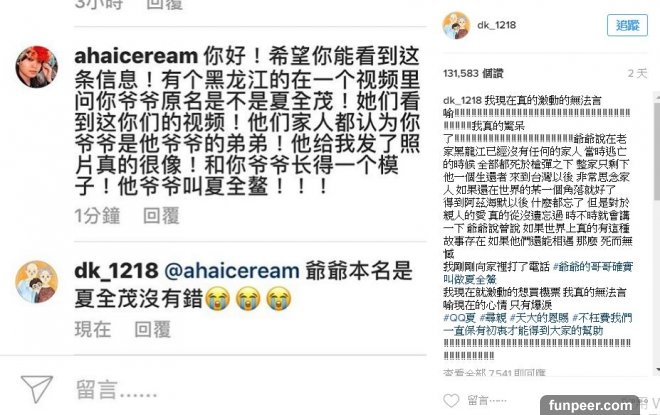
Task: Open the #QQ夏 hashtag
Action: click(459, 318)
